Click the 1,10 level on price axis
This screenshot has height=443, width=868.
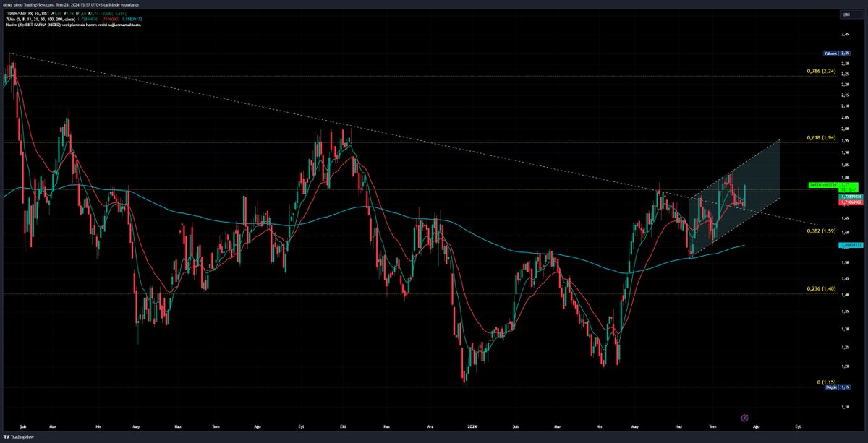(x=846, y=408)
